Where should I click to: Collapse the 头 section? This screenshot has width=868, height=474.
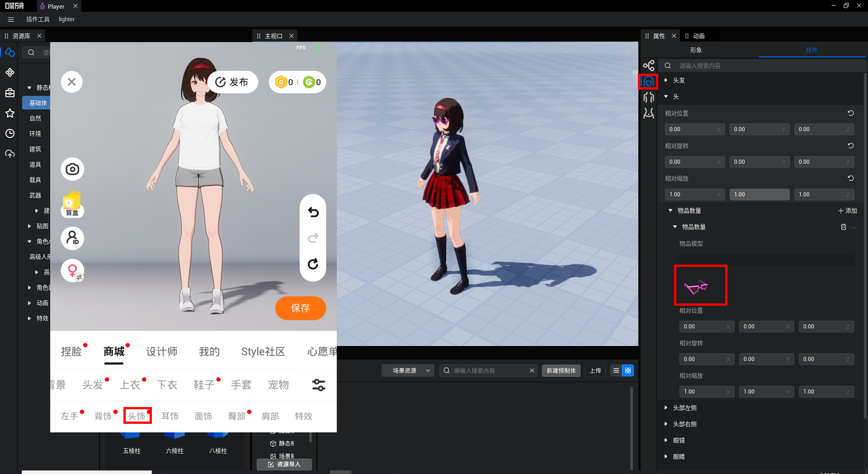click(666, 96)
